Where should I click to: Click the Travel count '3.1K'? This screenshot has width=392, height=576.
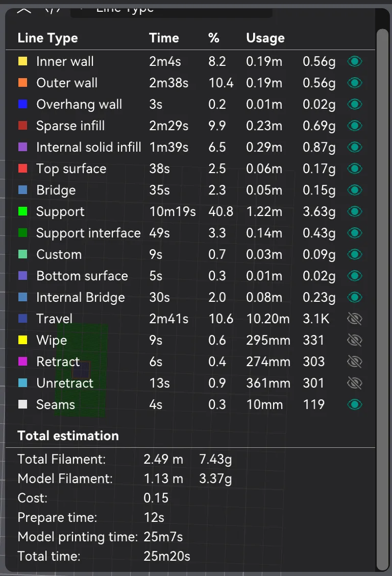(316, 319)
